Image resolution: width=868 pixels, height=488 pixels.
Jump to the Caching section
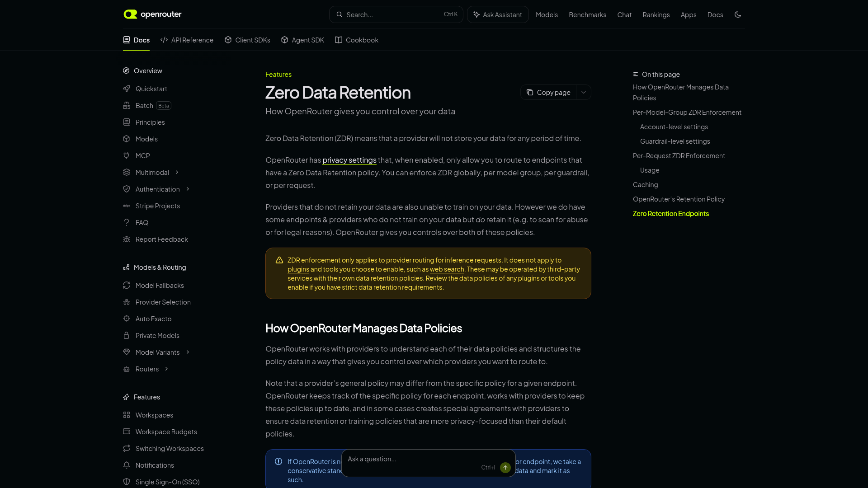[646, 184]
